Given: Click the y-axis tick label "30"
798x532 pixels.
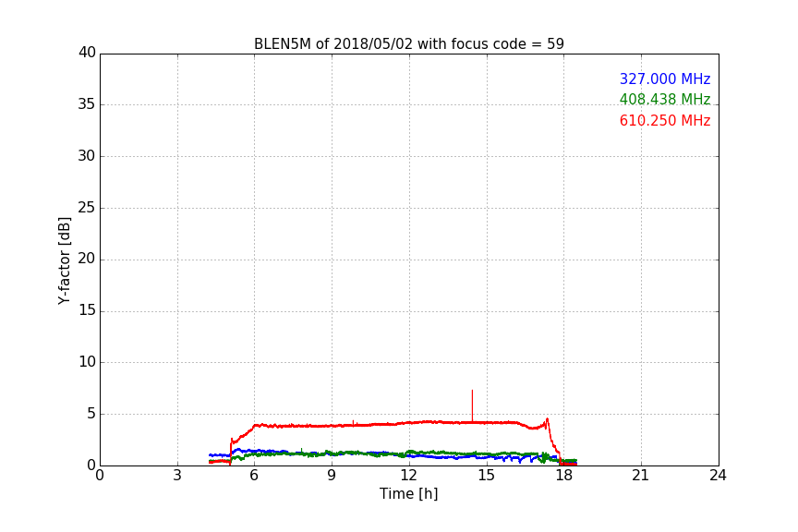Looking at the screenshot, I should (x=87, y=156).
